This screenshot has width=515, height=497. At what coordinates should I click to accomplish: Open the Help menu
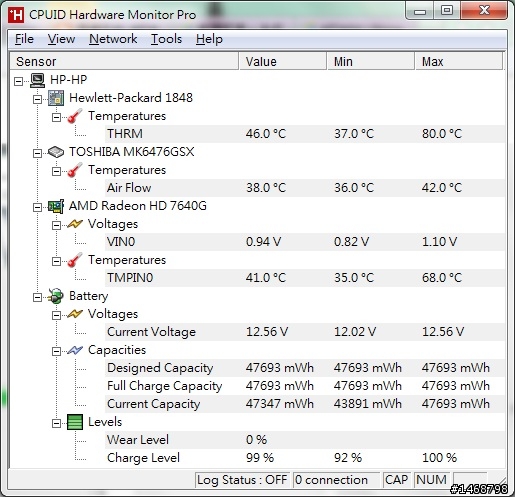click(209, 39)
